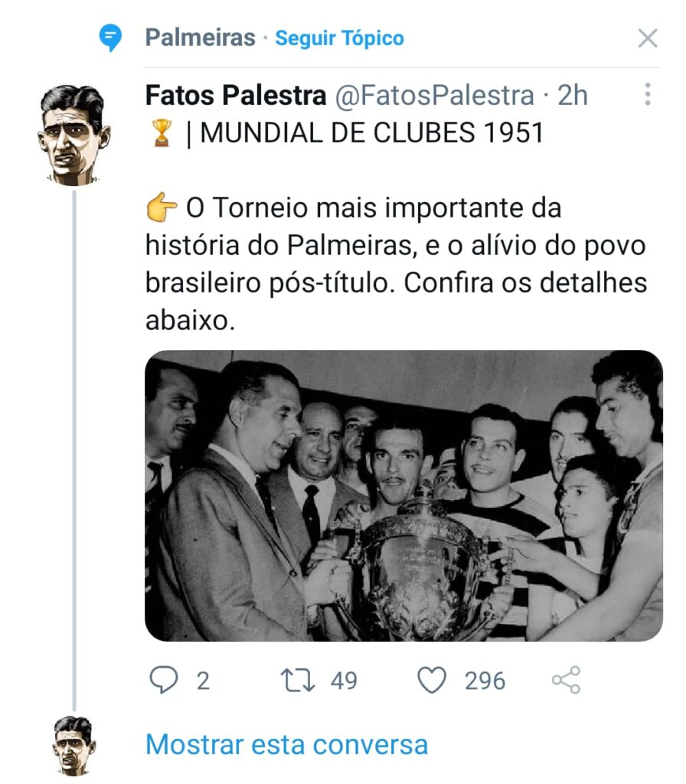Expand thread via Mostrar esta conversa
This screenshot has height=784, width=686.
(x=286, y=744)
